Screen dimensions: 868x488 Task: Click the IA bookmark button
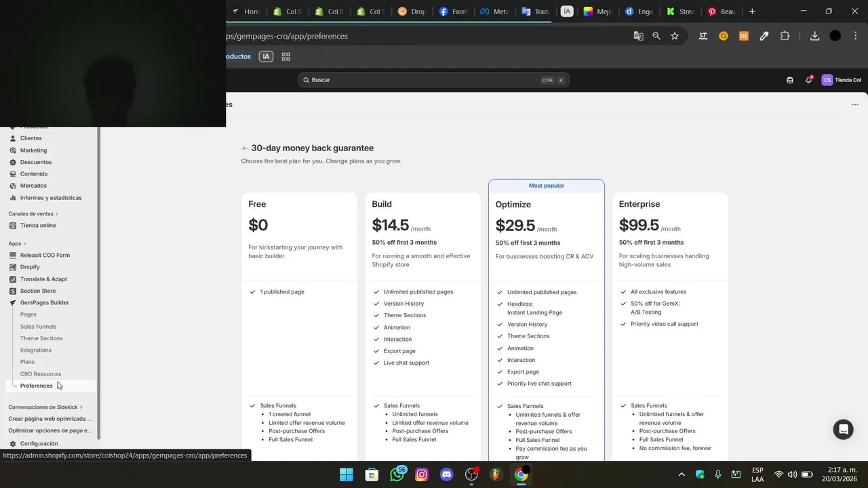pyautogui.click(x=266, y=57)
